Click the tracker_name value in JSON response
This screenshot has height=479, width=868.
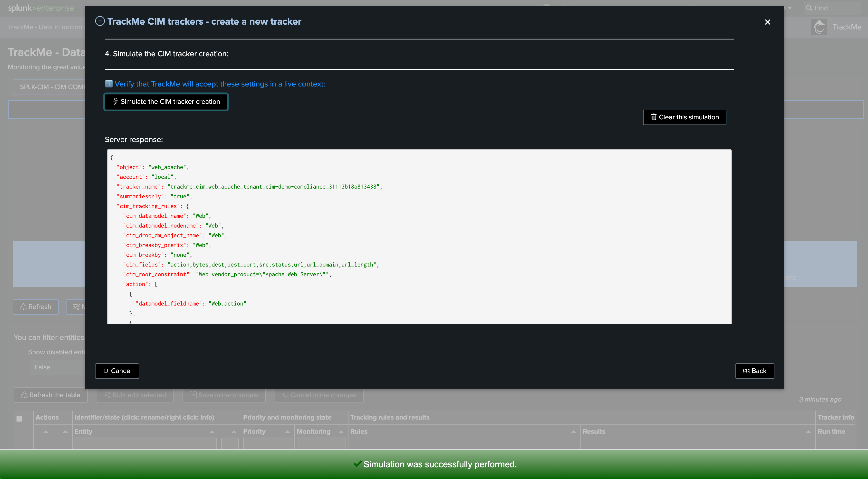tap(273, 187)
